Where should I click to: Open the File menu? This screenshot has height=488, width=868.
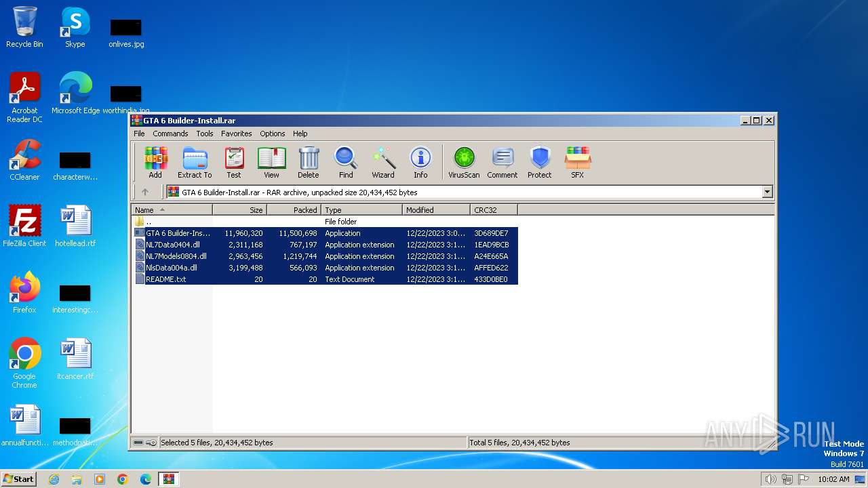pyautogui.click(x=139, y=134)
